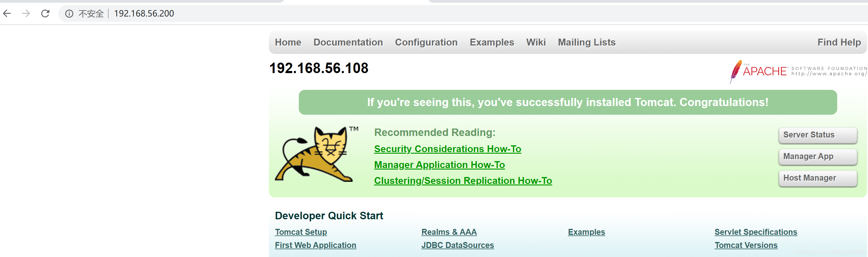
Task: Click the Recommended Reading heading
Action: click(x=435, y=132)
